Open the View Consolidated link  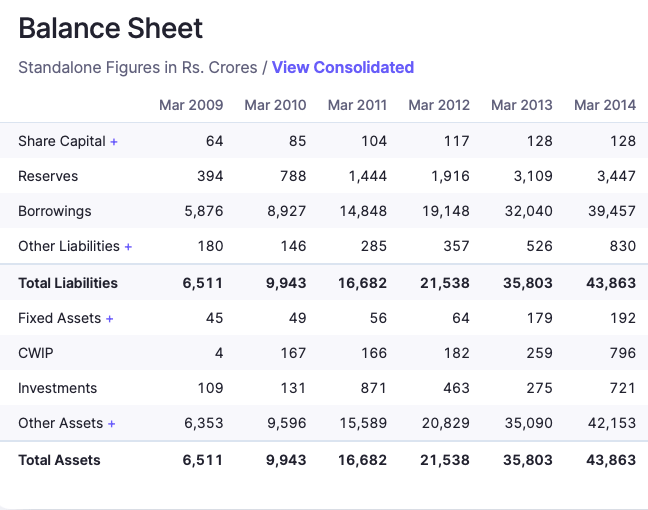point(342,67)
